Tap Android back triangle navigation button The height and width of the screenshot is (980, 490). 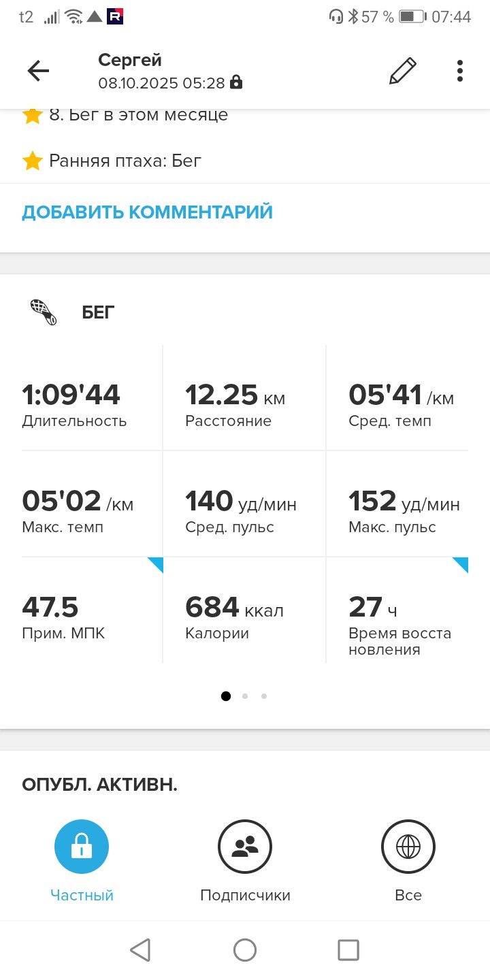[140, 950]
